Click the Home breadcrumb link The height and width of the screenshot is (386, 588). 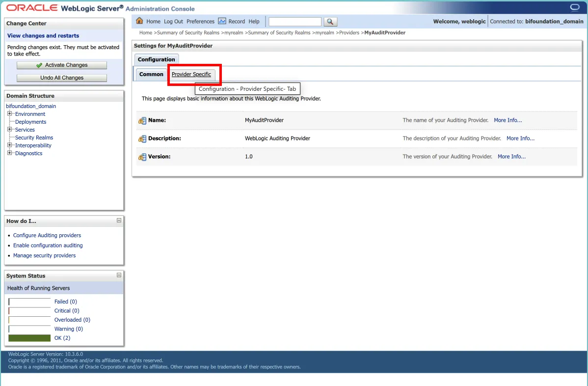(x=145, y=32)
